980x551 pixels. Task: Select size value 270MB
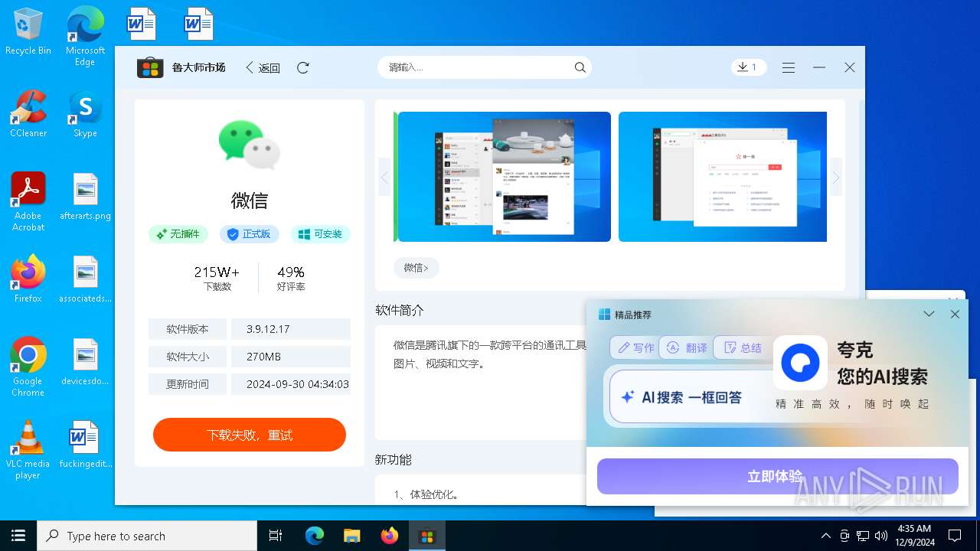click(263, 357)
